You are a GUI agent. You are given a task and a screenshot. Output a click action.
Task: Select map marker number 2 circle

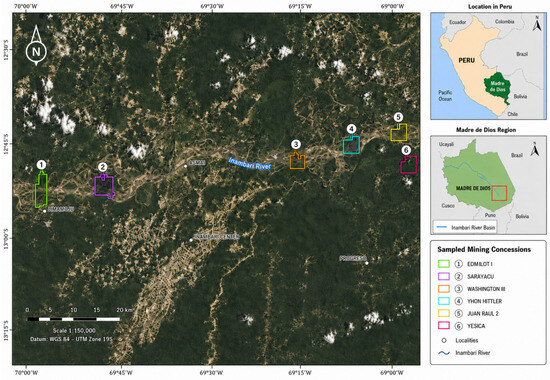[x=102, y=167]
